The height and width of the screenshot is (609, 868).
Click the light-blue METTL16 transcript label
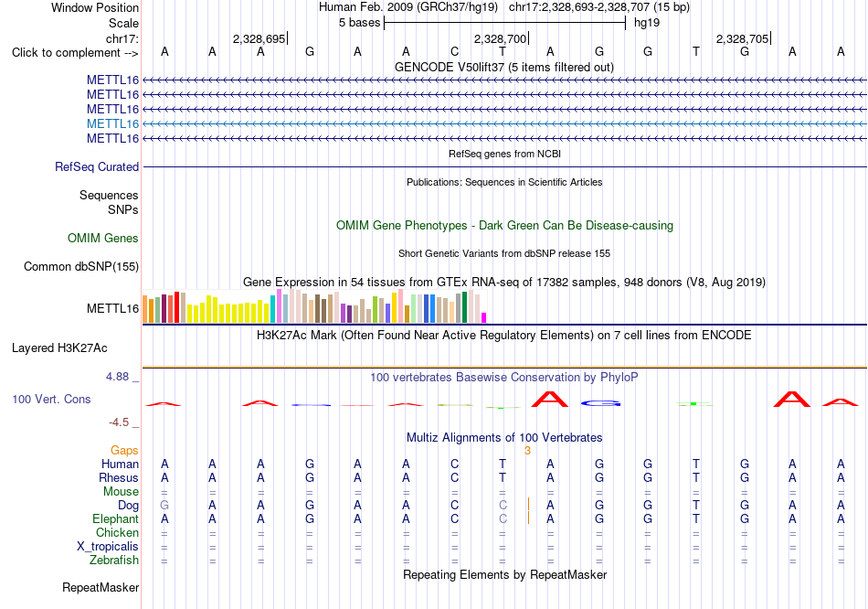point(112,123)
